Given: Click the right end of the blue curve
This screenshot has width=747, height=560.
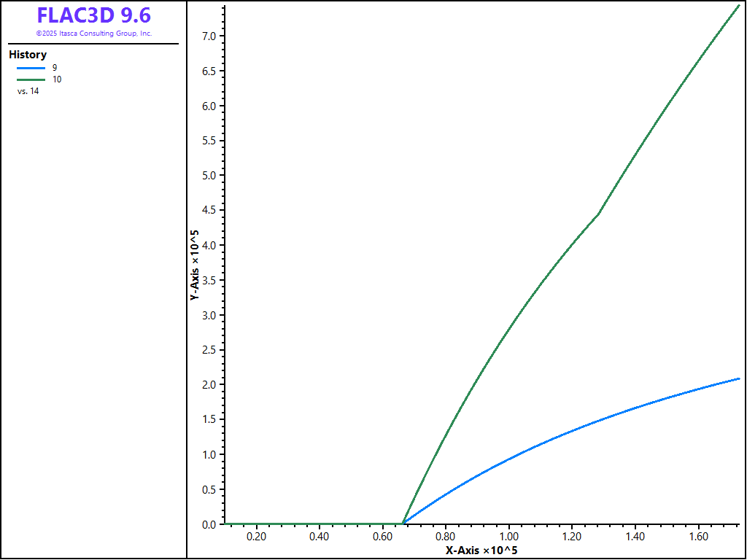Looking at the screenshot, I should click(738, 378).
